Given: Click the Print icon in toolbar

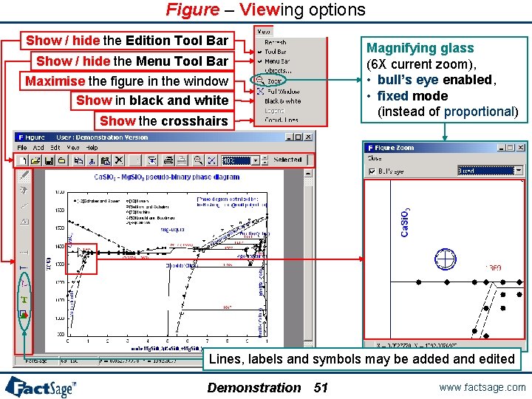Looking at the screenshot, I should click(168, 160).
